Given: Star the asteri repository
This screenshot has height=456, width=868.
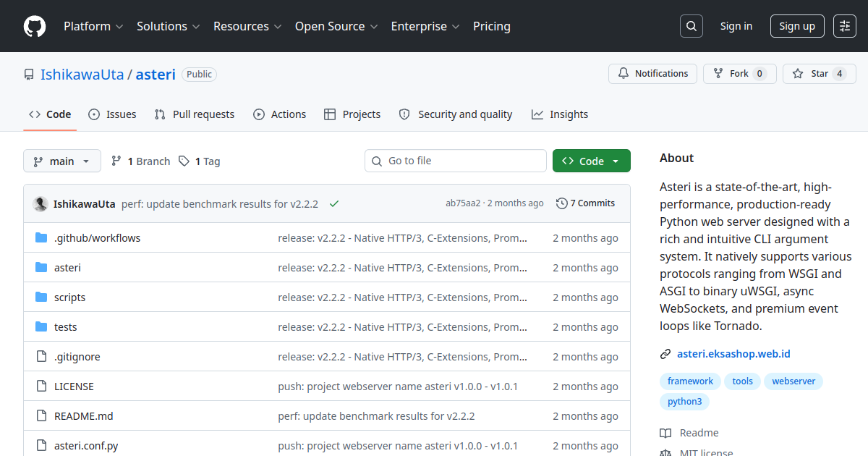Looking at the screenshot, I should click(x=819, y=74).
